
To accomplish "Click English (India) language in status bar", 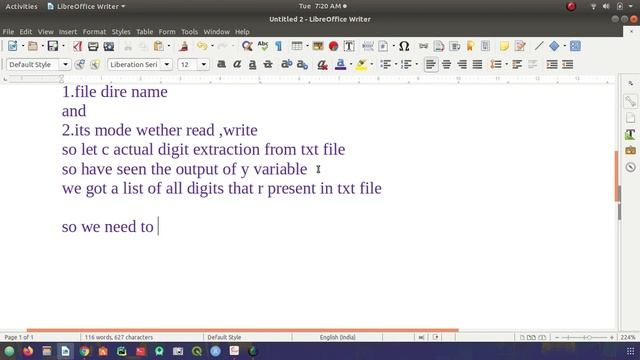I will coord(338,338).
